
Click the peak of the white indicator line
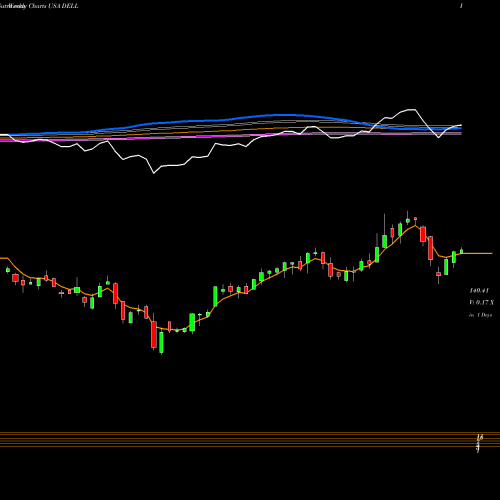tap(411, 109)
